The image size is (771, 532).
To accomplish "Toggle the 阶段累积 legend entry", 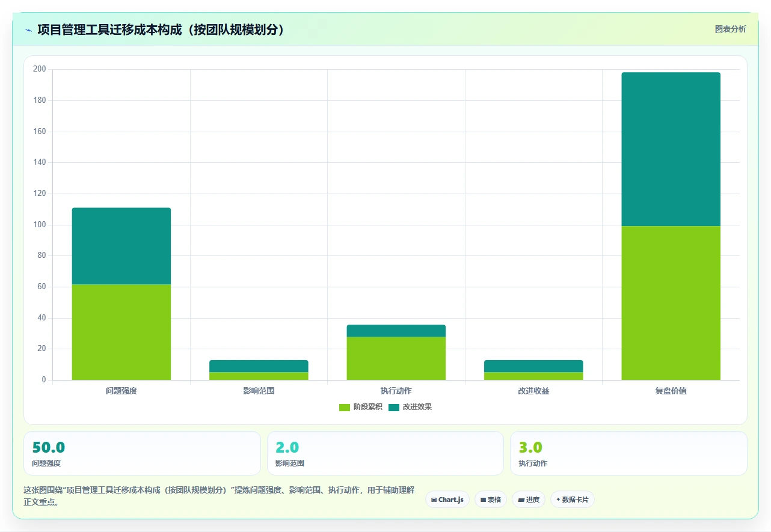I will click(361, 407).
